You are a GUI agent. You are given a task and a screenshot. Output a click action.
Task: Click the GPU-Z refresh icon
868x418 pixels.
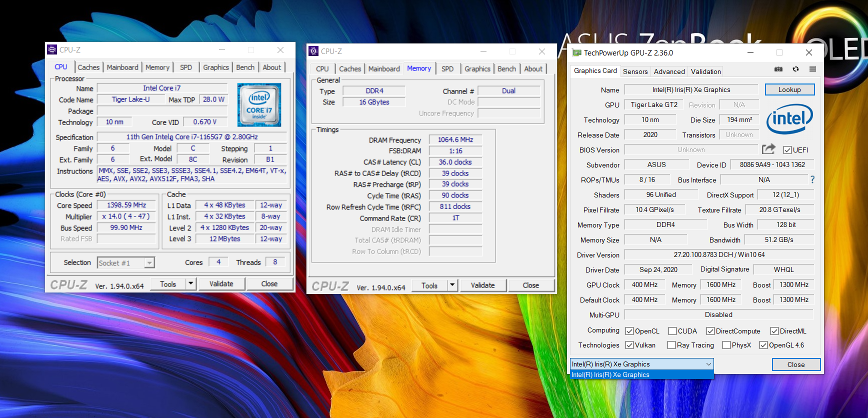click(795, 69)
